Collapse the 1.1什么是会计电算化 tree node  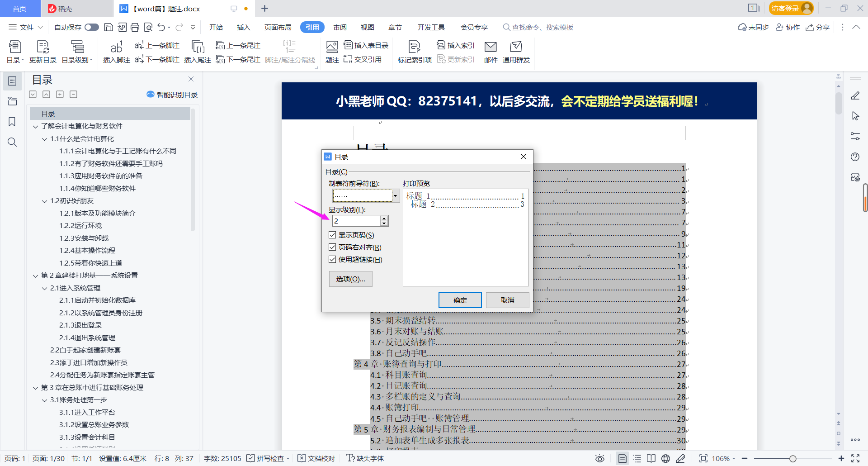(x=44, y=139)
